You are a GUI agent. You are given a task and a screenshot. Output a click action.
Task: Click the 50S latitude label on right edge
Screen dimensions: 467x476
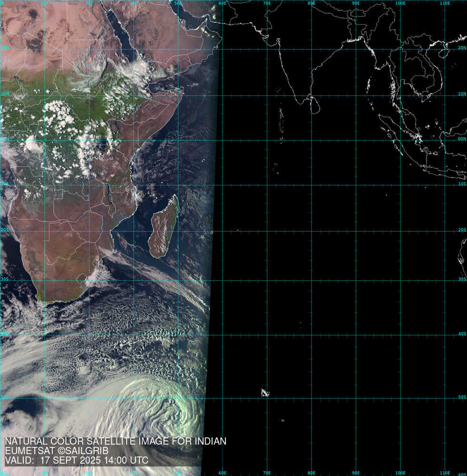[x=462, y=397]
